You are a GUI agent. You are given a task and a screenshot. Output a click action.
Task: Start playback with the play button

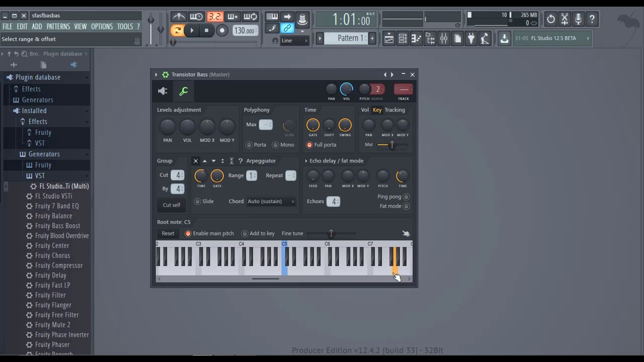click(x=192, y=31)
